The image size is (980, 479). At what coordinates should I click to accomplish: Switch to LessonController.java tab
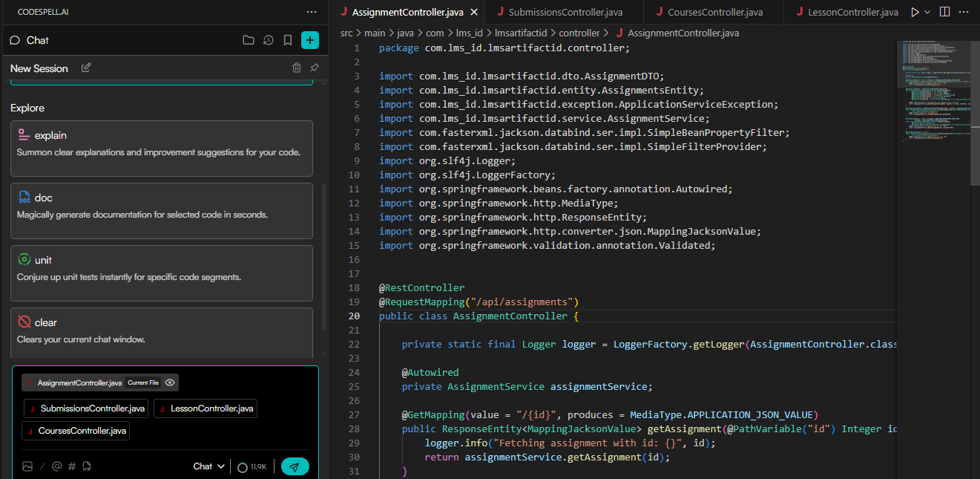pyautogui.click(x=846, y=12)
